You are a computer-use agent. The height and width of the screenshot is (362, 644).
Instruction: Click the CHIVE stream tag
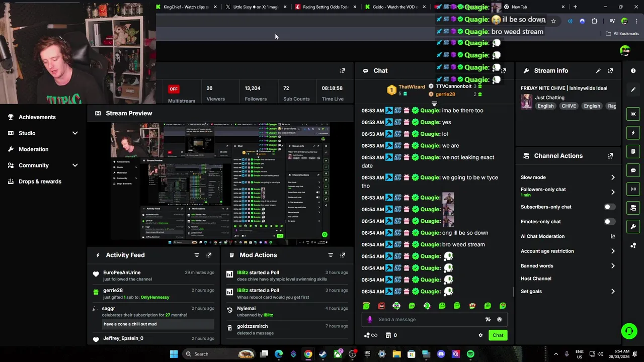click(x=569, y=106)
